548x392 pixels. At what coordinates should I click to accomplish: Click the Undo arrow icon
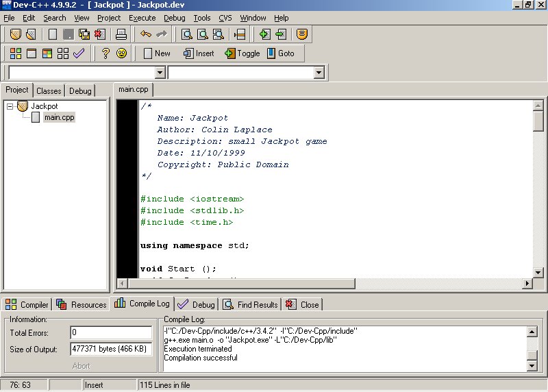pos(145,34)
